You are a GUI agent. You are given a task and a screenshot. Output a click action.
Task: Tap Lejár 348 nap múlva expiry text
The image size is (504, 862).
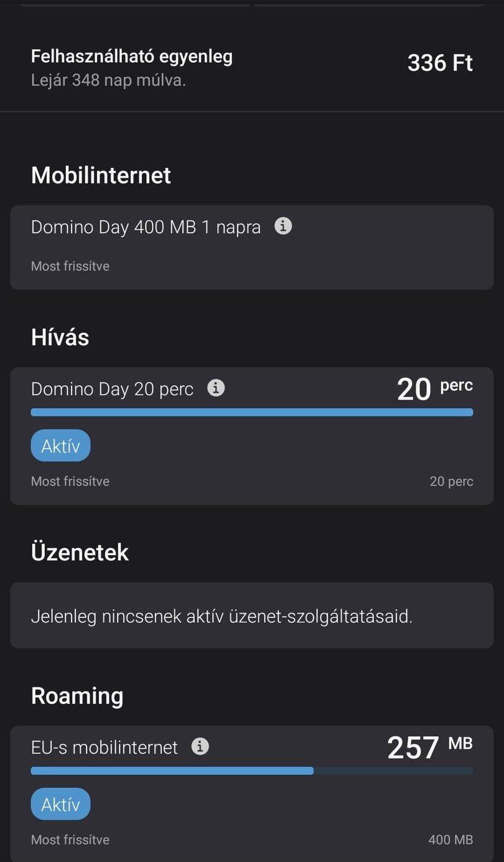click(108, 80)
